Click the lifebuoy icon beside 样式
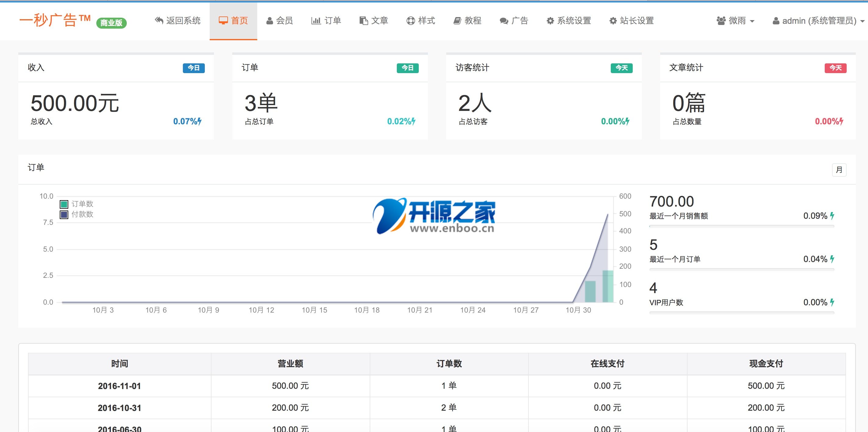Image resolution: width=868 pixels, height=432 pixels. point(411,21)
